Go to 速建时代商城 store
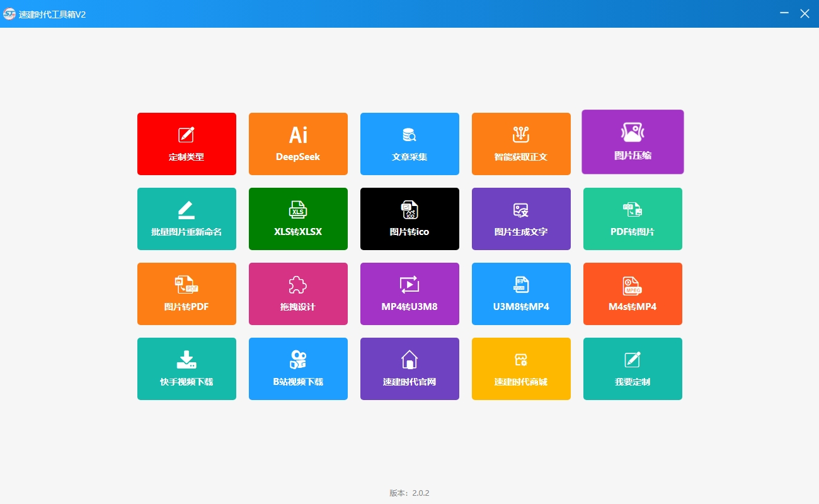The image size is (819, 504). coord(521,369)
